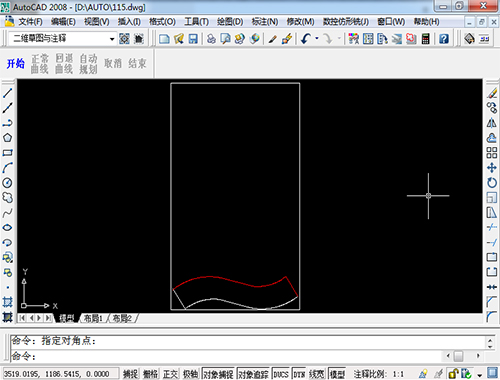Viewport: 500px width, 380px height.
Task: Click the Save file icon
Action: (193, 39)
